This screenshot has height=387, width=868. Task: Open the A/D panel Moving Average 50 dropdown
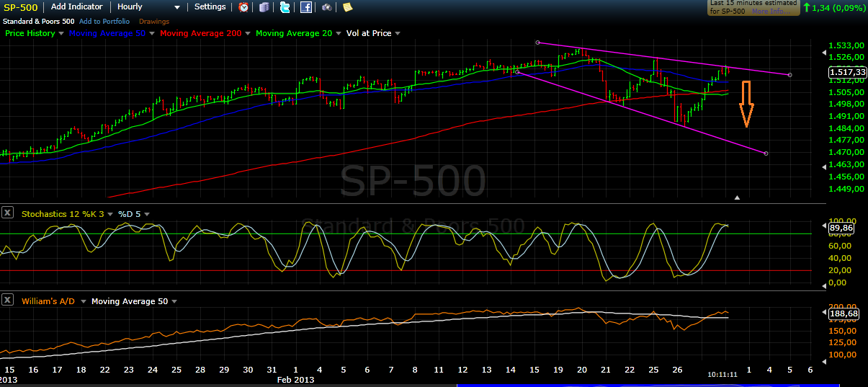[174, 301]
